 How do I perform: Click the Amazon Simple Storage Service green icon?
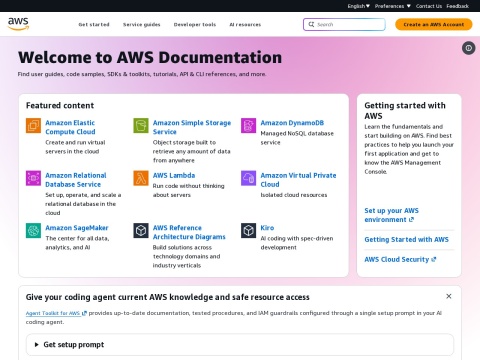click(x=141, y=125)
